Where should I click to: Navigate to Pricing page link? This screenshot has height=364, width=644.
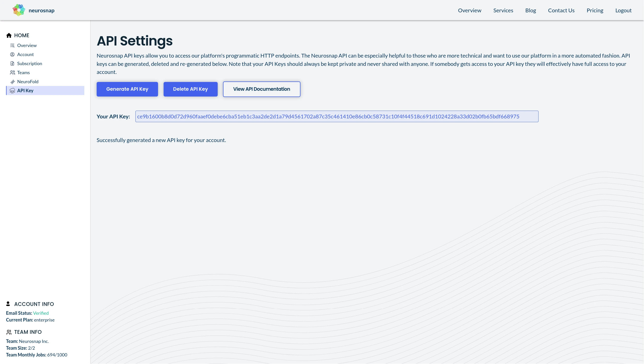pos(595,10)
